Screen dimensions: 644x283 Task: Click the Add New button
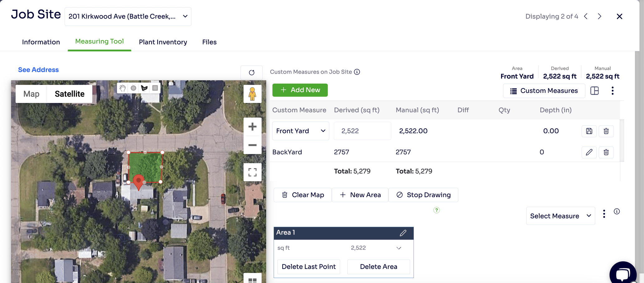tap(300, 90)
